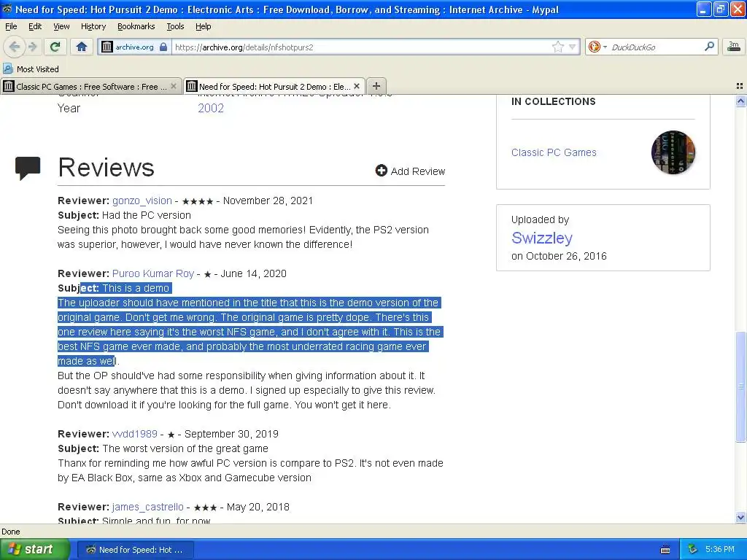Open reviewer gonzo_vision profile

click(x=142, y=201)
